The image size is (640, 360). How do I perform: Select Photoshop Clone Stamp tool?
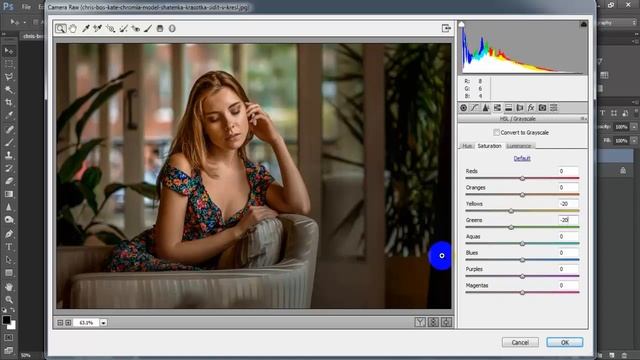9,155
